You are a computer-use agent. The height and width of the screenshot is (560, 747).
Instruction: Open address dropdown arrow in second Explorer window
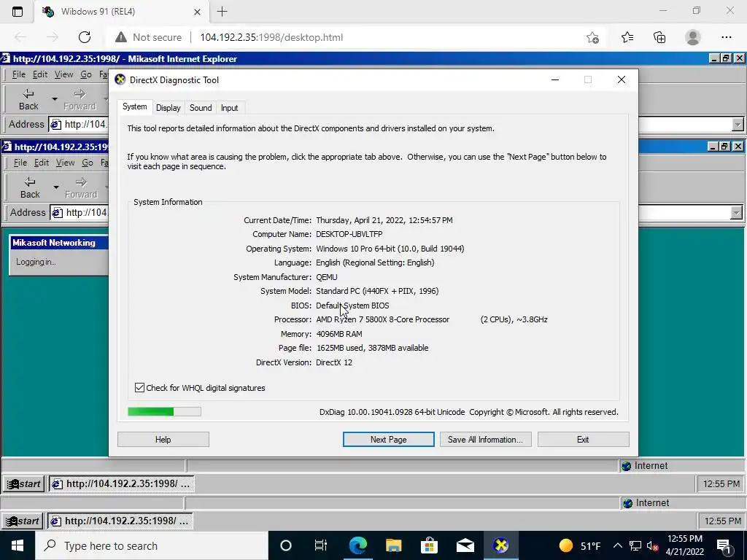click(x=736, y=212)
